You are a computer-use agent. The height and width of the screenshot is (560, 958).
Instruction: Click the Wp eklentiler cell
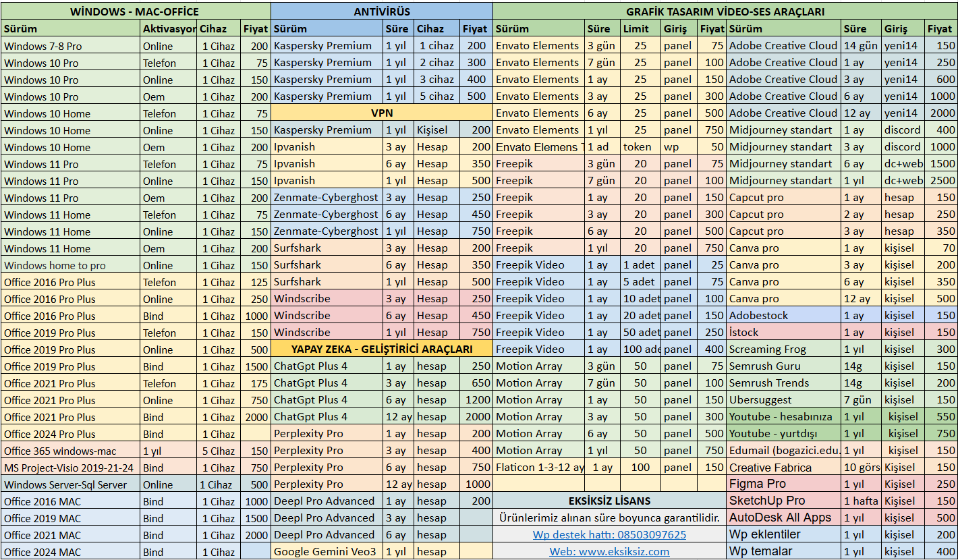click(x=784, y=534)
